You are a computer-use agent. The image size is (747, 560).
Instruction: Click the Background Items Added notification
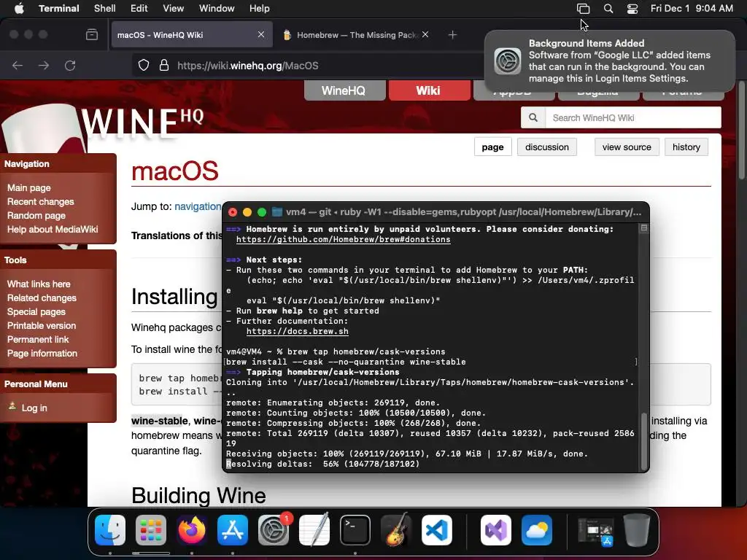[610, 61]
